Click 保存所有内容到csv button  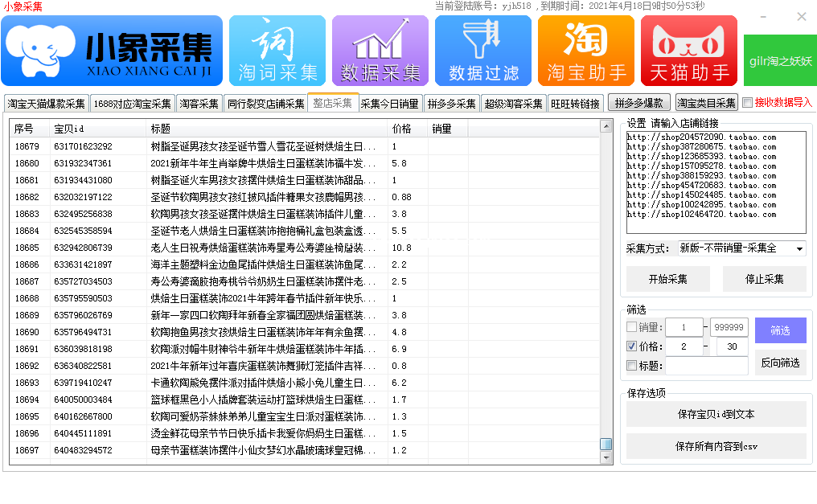[x=716, y=446]
